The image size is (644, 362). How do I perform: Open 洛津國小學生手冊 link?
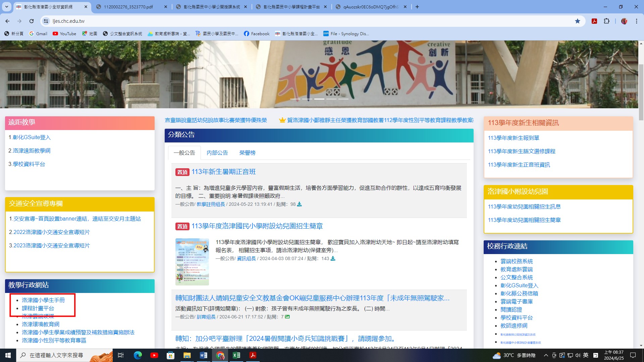[43, 300]
